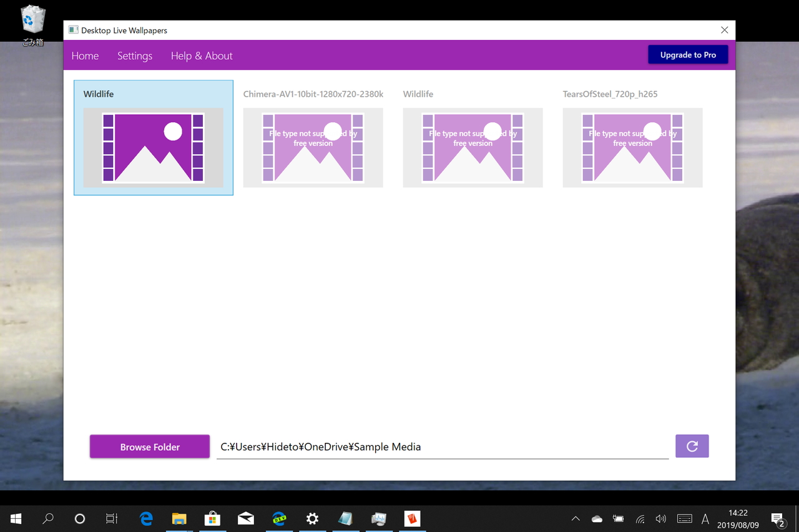The image size is (799, 532).
Task: Click the battery tray icon
Action: 618,519
